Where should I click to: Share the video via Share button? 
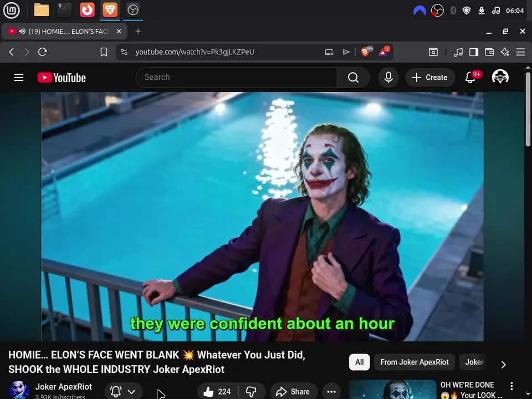[x=294, y=392]
